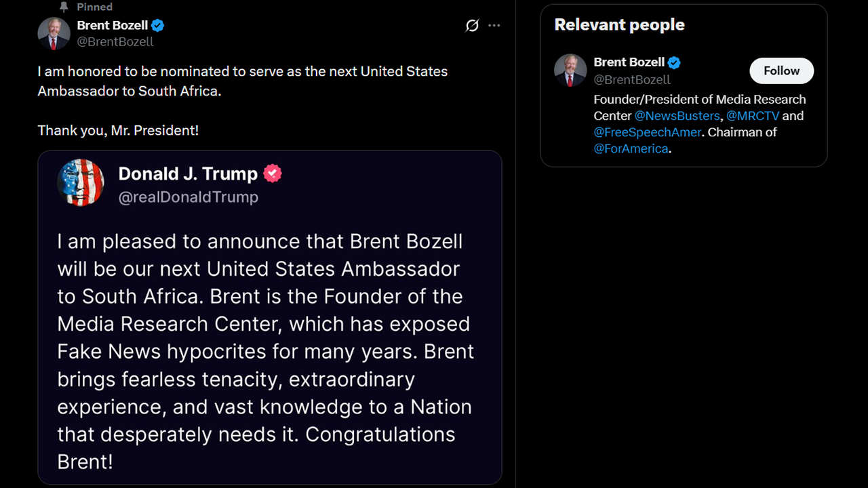Click the @realDonaldTrump handle in quoted post
This screenshot has height=488, width=868.
coord(188,197)
